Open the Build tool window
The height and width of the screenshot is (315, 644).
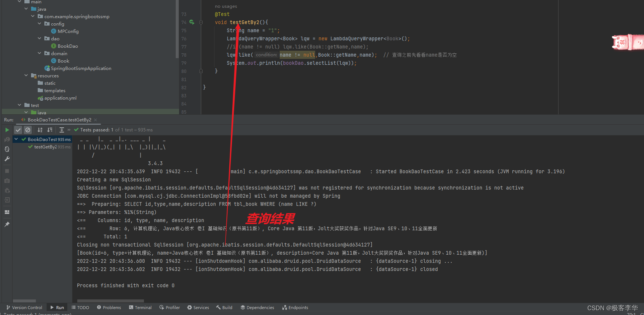point(224,308)
